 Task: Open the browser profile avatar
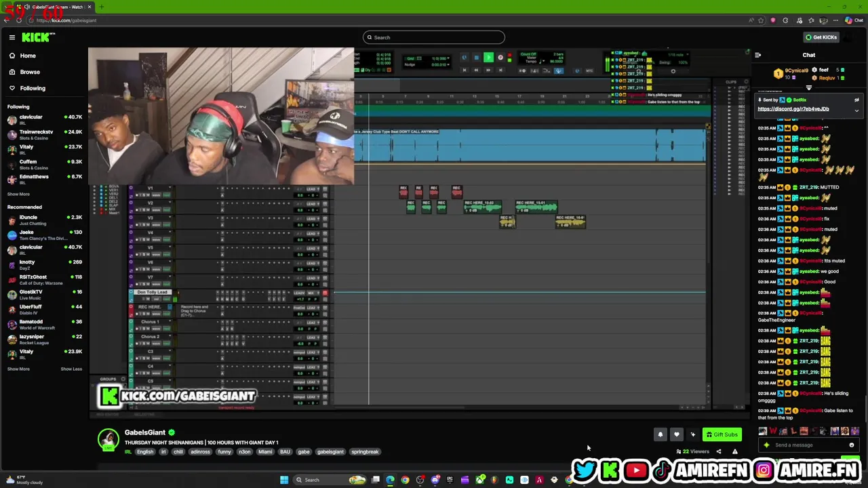(x=823, y=20)
